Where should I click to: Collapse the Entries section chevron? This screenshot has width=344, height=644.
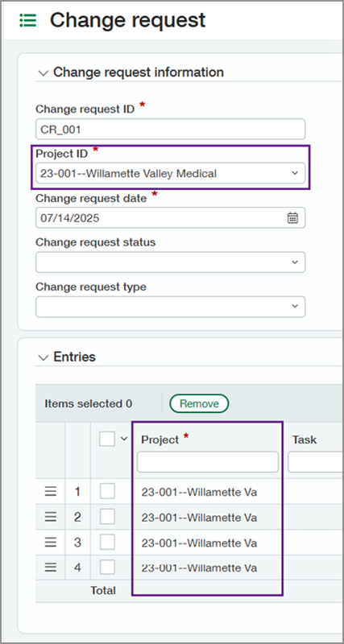43,357
